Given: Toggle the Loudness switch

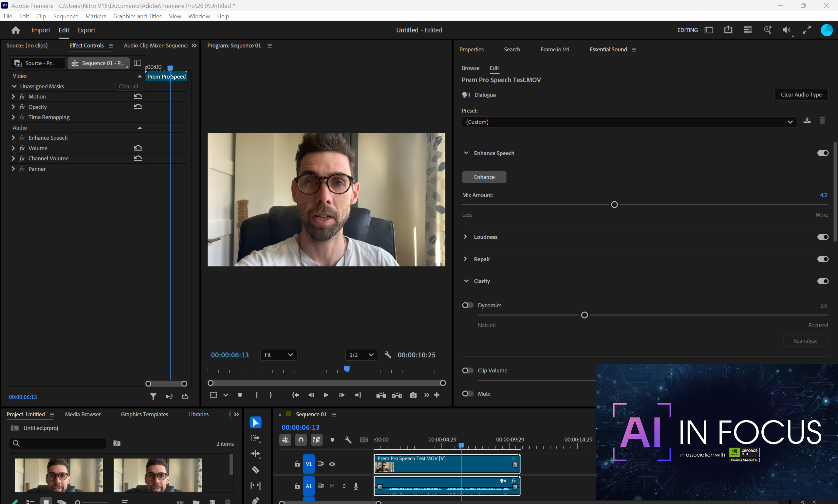Looking at the screenshot, I should point(823,237).
